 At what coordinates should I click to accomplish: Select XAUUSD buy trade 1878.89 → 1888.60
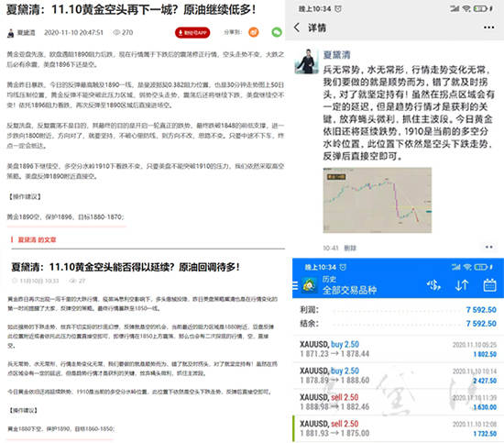pyautogui.click(x=398, y=375)
